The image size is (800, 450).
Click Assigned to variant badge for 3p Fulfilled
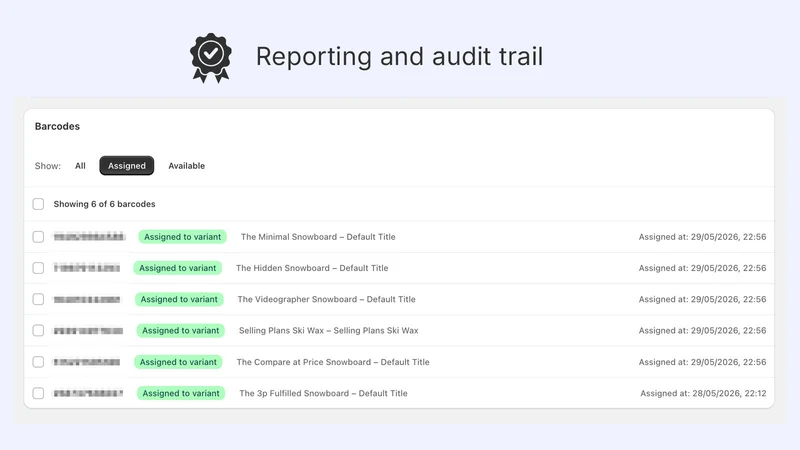(181, 393)
